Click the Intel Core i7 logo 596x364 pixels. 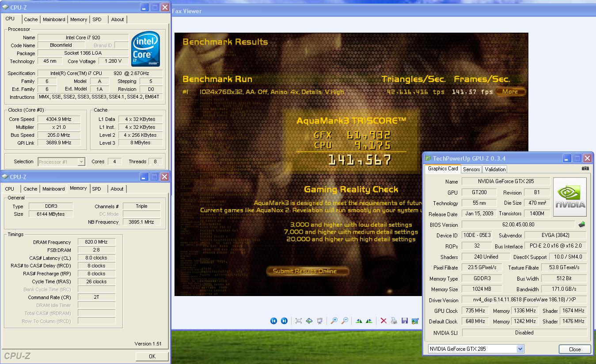145,49
